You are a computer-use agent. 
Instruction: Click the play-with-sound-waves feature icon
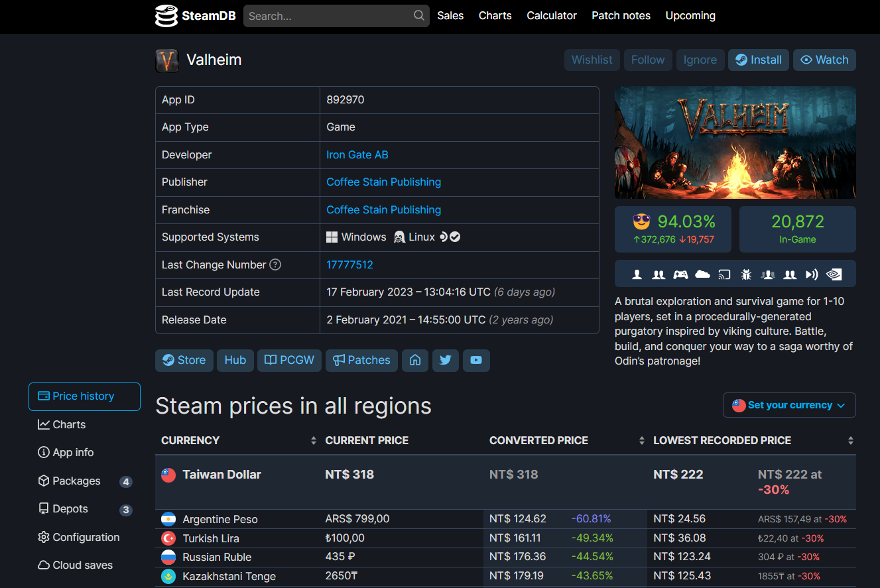tap(812, 274)
